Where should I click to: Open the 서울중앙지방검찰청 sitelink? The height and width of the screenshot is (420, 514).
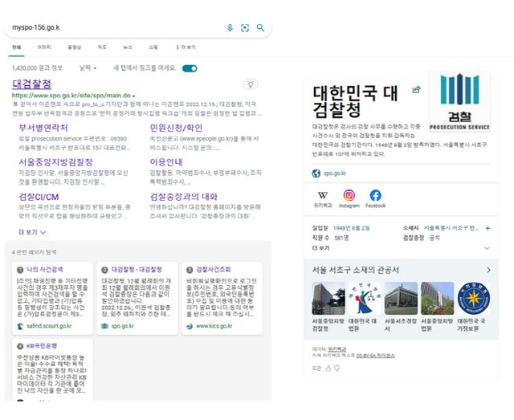click(x=55, y=162)
